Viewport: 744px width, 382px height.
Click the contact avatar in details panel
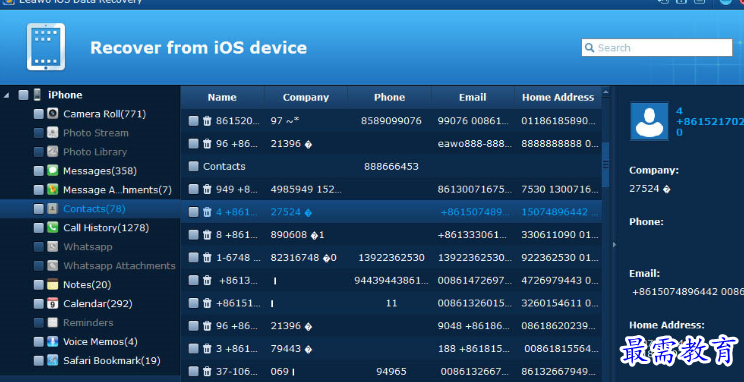[x=649, y=121]
